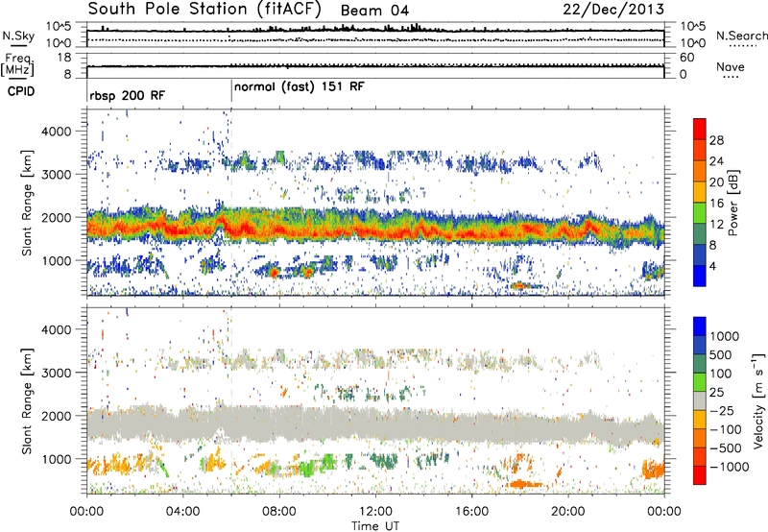Click the '20' label on the Power colorbar
Image resolution: width=768 pixels, height=532 pixels.
pos(716,182)
